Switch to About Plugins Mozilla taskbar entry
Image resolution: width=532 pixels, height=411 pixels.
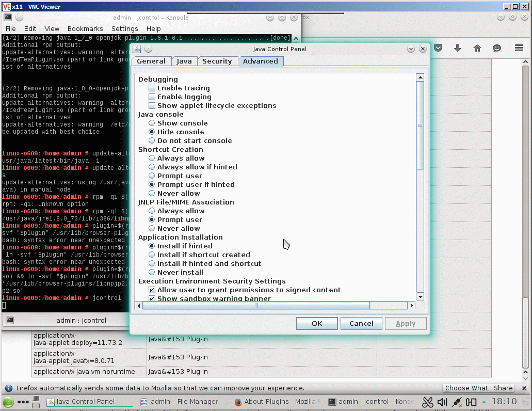point(278,402)
